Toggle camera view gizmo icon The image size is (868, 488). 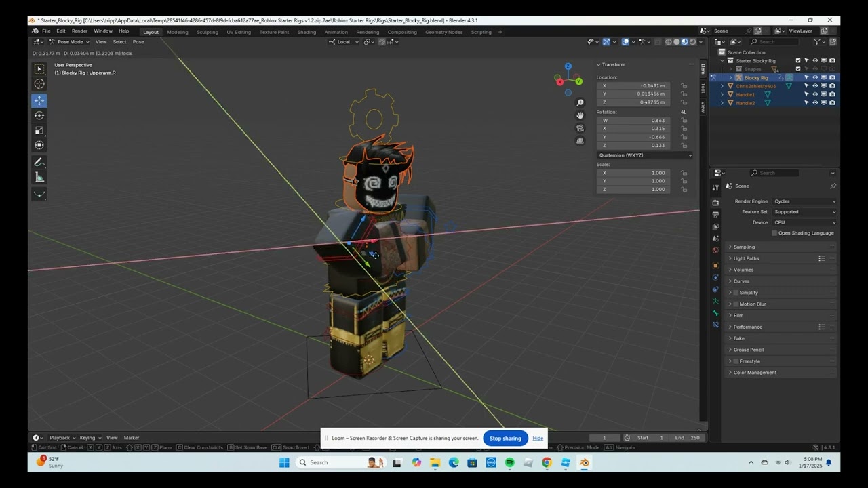pos(580,128)
